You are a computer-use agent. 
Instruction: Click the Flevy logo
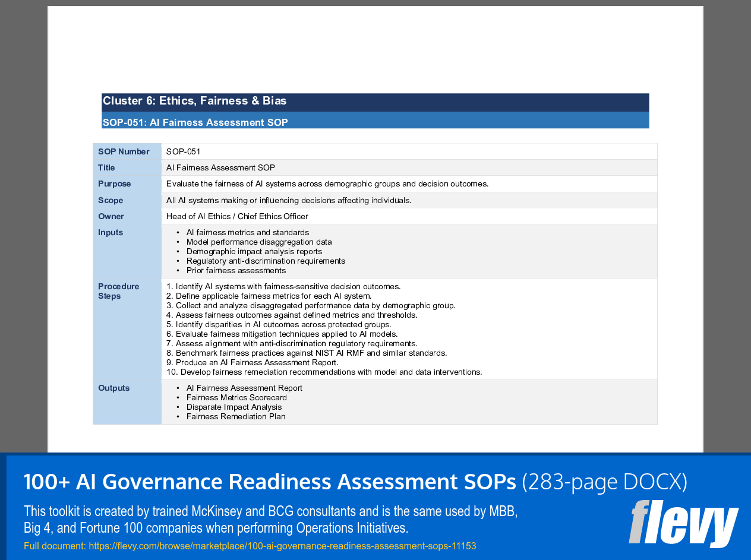coord(683,524)
